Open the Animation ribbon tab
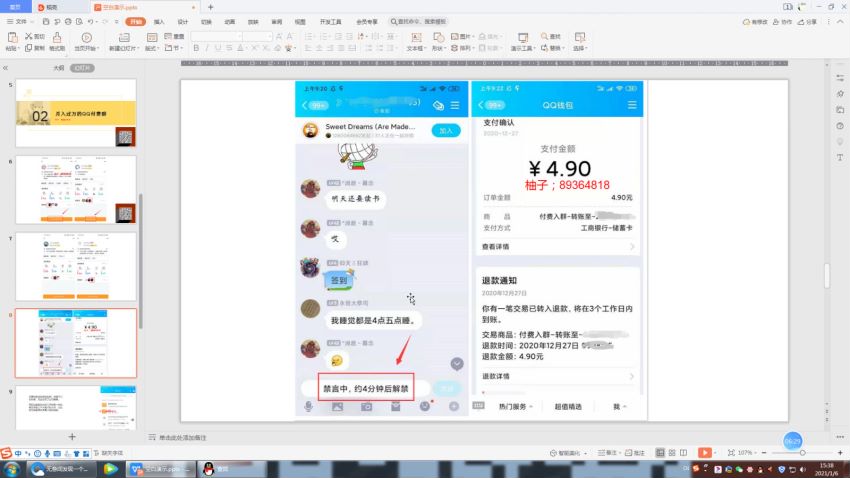Screen dimensions: 850x478 pos(230,22)
